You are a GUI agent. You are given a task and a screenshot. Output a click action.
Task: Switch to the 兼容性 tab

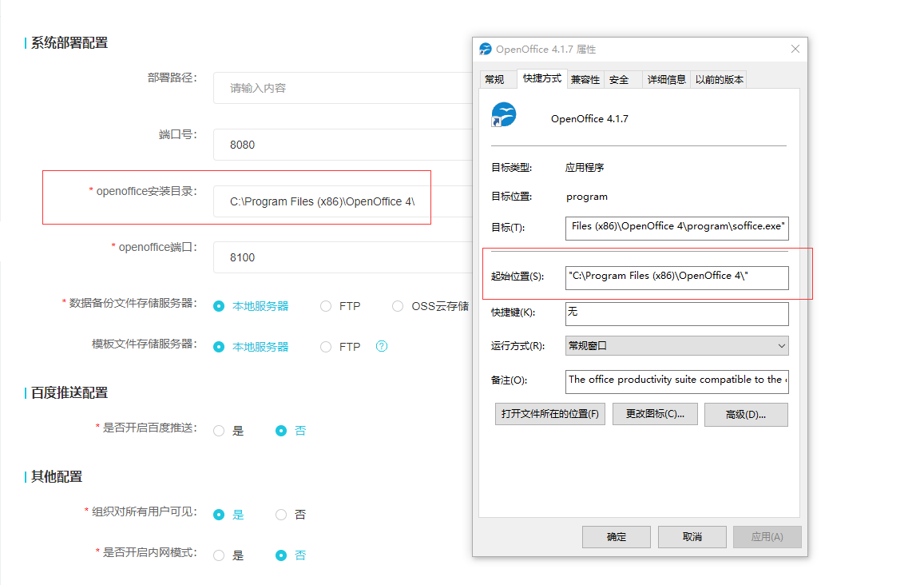[x=585, y=80]
